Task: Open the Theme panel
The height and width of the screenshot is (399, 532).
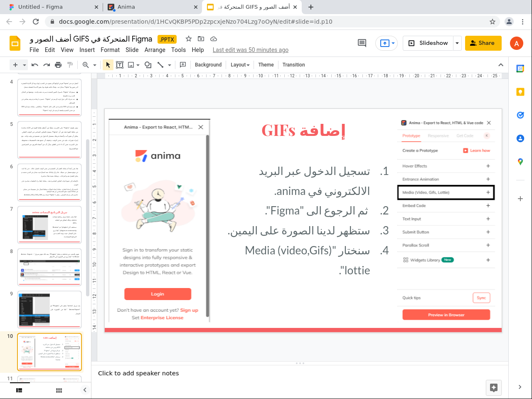Action: click(266, 65)
